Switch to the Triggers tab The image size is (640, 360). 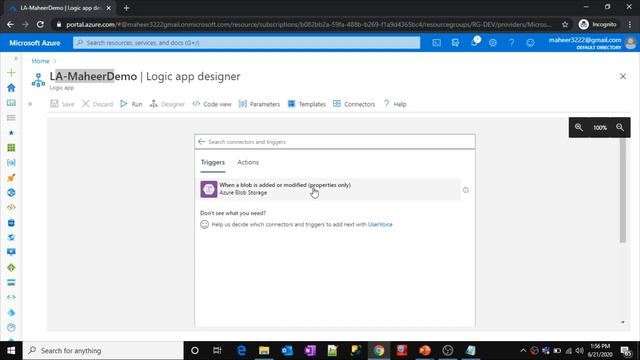(213, 162)
